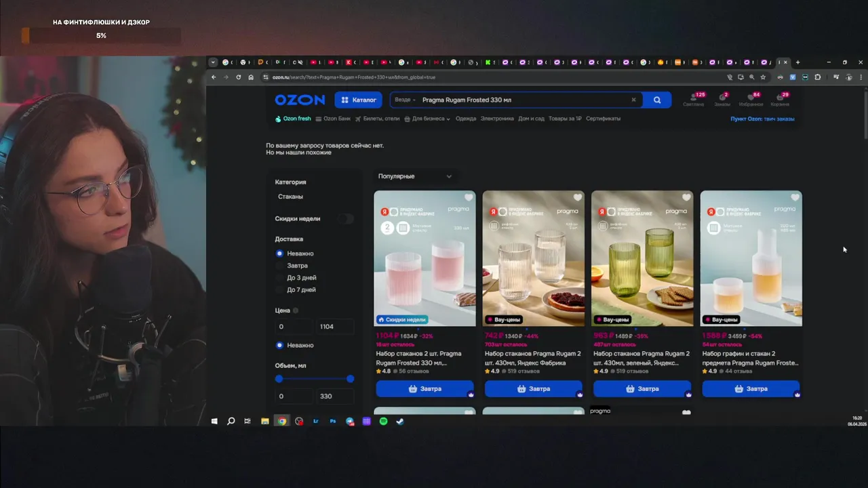Click the minimum price field showing 0
This screenshot has height=488, width=868.
(x=294, y=327)
